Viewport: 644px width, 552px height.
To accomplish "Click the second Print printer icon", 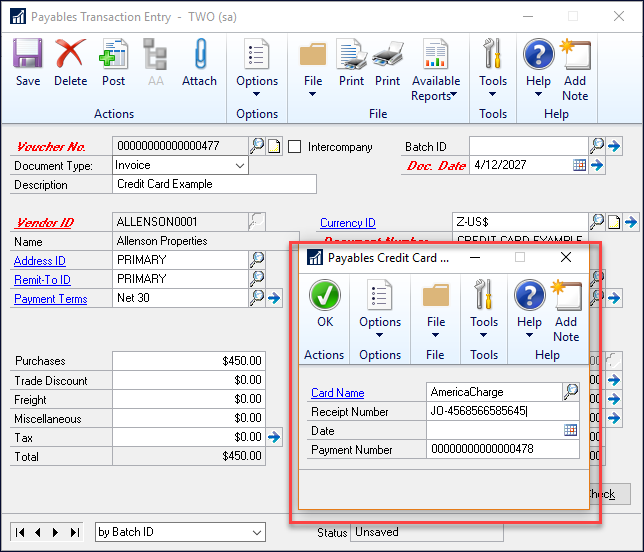I will [x=387, y=62].
